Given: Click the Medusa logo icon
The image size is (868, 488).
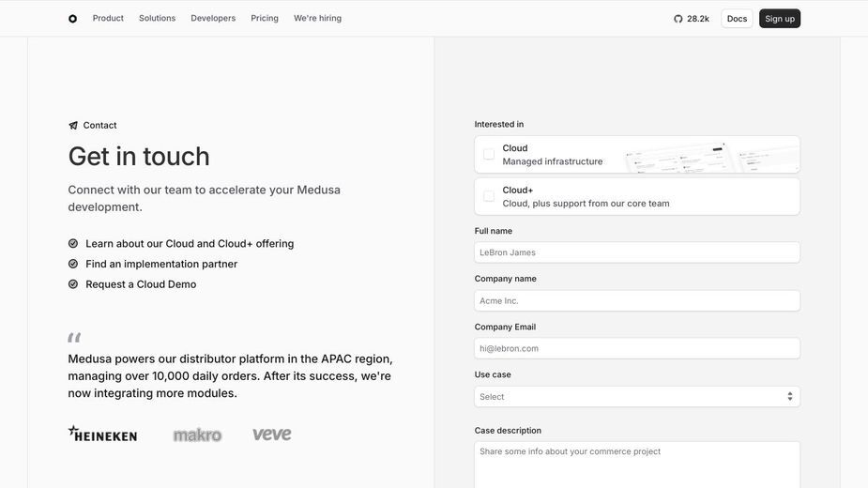Looking at the screenshot, I should click(72, 18).
